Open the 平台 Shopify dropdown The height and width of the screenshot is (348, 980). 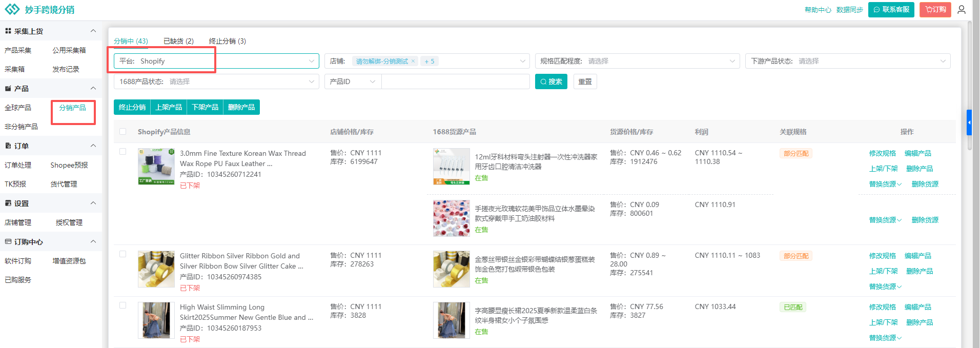[x=216, y=61]
